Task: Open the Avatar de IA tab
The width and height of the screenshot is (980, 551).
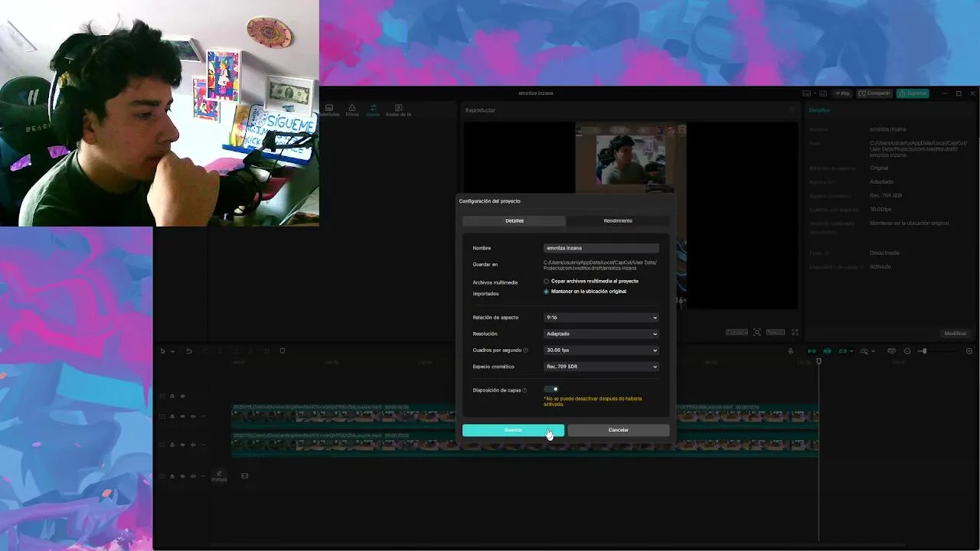Action: click(x=398, y=110)
